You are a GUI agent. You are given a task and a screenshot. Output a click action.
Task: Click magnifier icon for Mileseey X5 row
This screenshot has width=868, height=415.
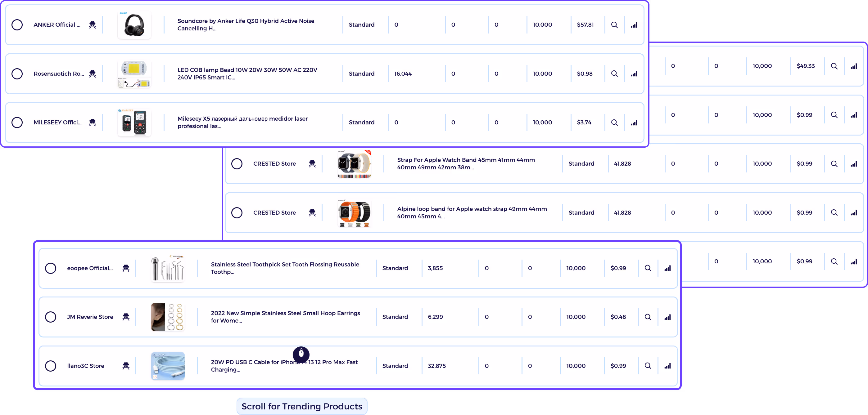(x=614, y=123)
